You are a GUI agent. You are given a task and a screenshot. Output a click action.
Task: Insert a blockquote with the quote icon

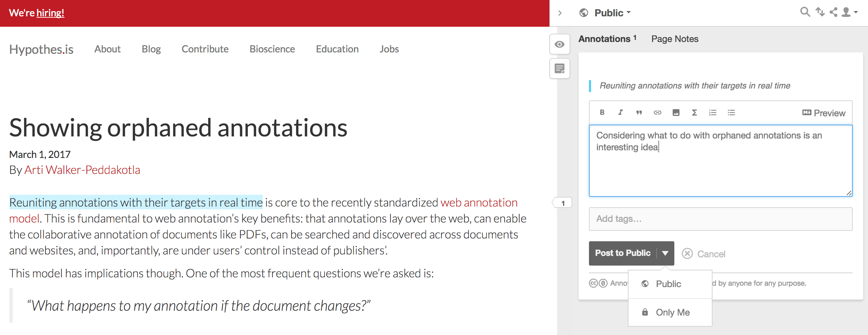tap(639, 112)
